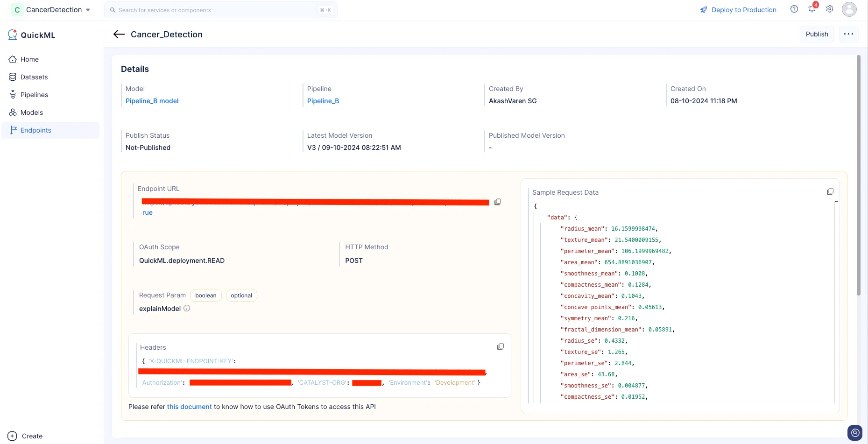Open Pipelines from the sidebar
The image size is (868, 444).
coord(34,95)
